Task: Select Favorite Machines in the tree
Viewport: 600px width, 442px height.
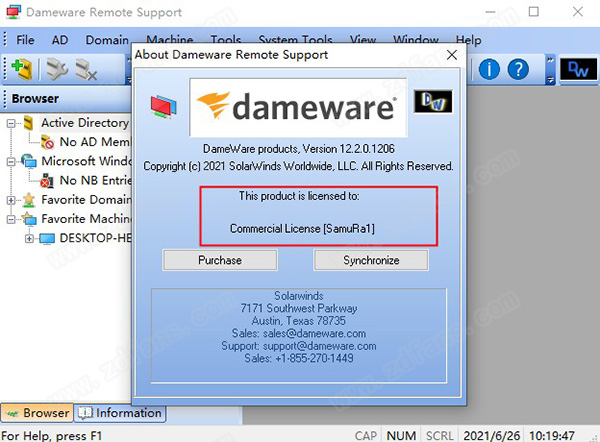Action: pos(86,219)
